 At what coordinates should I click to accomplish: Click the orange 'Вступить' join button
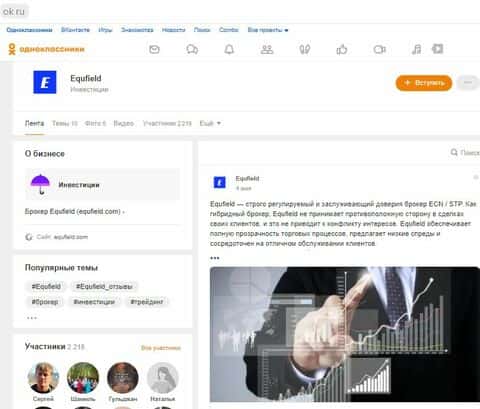tap(424, 83)
